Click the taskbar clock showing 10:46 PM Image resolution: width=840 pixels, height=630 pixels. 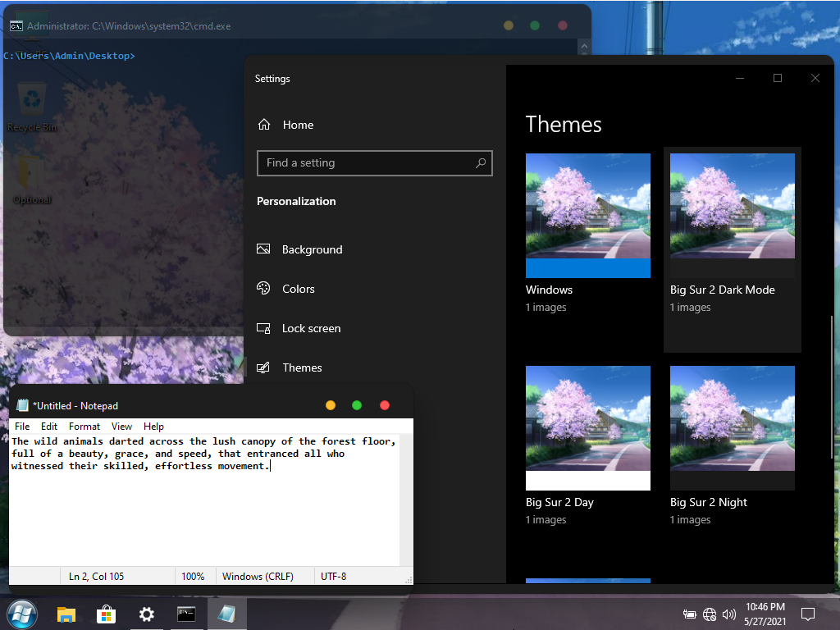[x=765, y=614]
